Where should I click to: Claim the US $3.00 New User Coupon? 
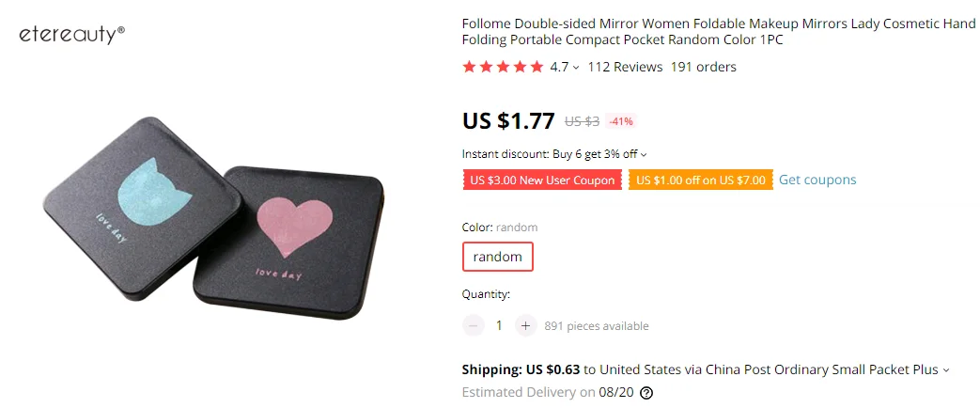coord(542,180)
